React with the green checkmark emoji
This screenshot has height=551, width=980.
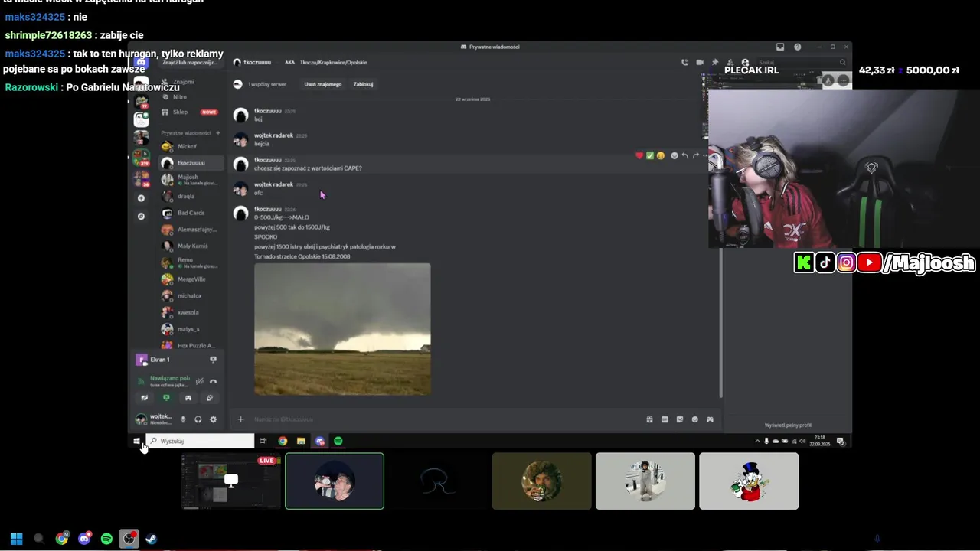click(650, 155)
